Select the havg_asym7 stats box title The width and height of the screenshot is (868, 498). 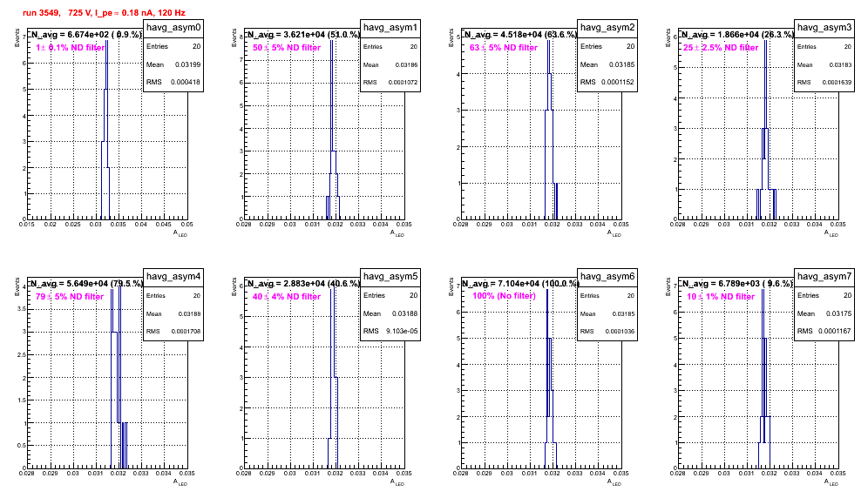[x=824, y=276]
